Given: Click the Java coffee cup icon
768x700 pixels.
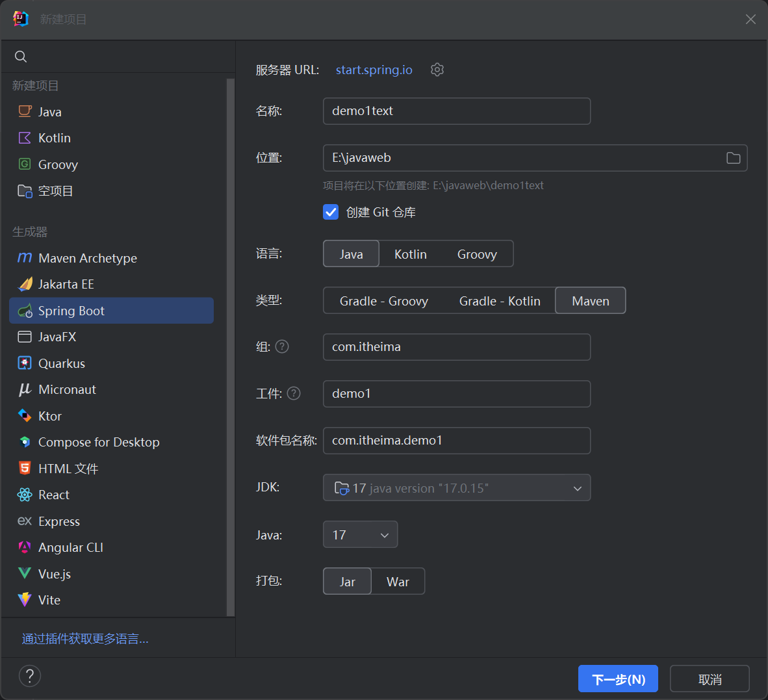Looking at the screenshot, I should [x=25, y=112].
